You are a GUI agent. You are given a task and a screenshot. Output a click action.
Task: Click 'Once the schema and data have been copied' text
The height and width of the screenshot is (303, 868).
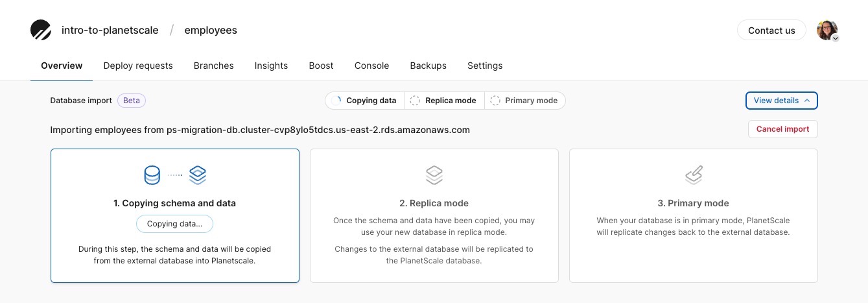click(x=434, y=226)
